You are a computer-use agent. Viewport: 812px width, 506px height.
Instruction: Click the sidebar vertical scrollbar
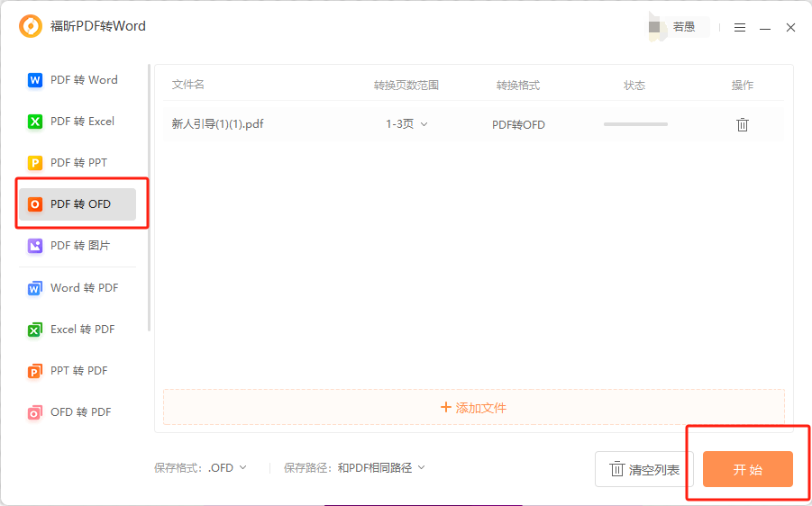click(x=149, y=198)
